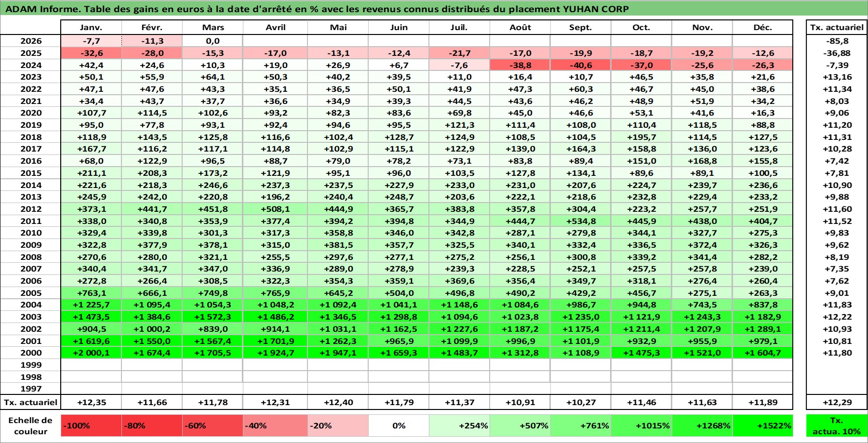Select the +1015% green swatch
This screenshot has width=868, height=443.
coord(642,426)
